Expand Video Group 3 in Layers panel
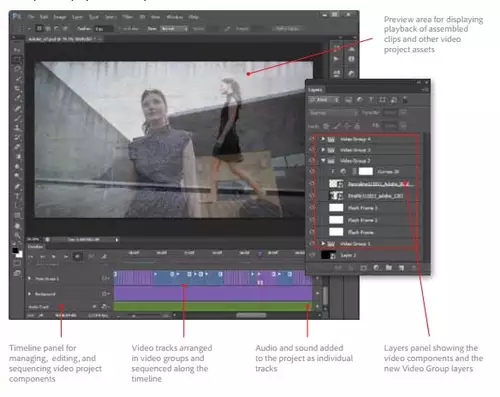Viewport: 500px width, 397px height. pyautogui.click(x=323, y=150)
